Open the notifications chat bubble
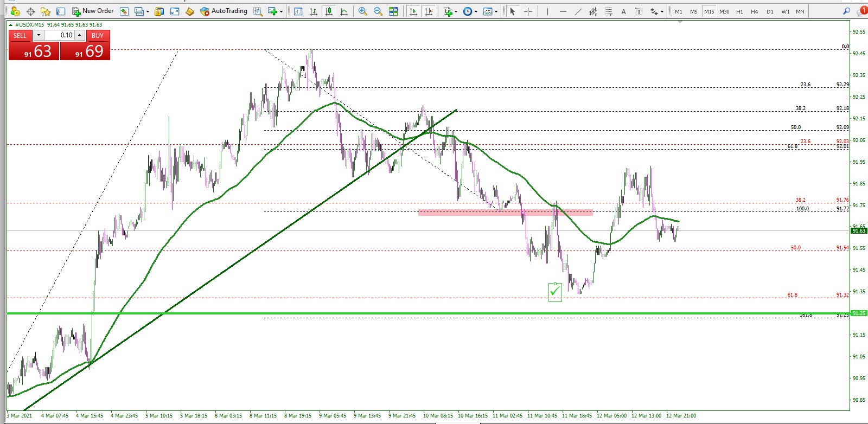 click(861, 10)
